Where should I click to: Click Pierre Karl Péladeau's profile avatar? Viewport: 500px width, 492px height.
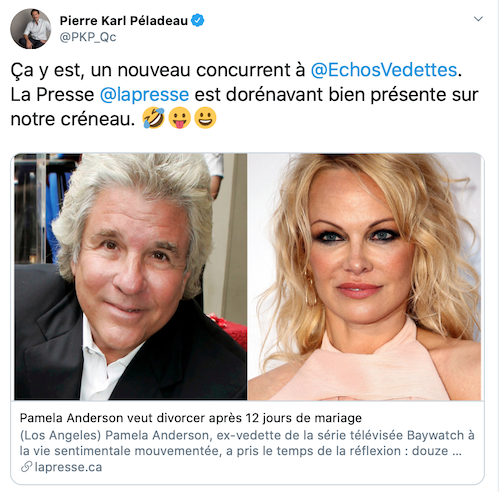(31, 29)
